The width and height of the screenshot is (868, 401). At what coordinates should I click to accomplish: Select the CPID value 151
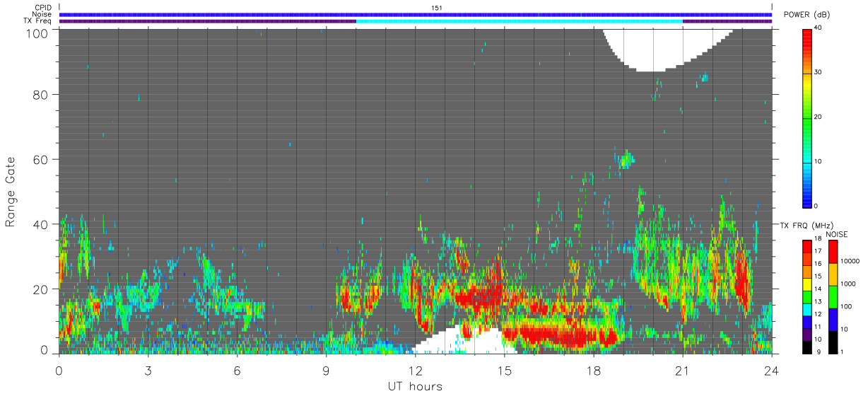[437, 8]
